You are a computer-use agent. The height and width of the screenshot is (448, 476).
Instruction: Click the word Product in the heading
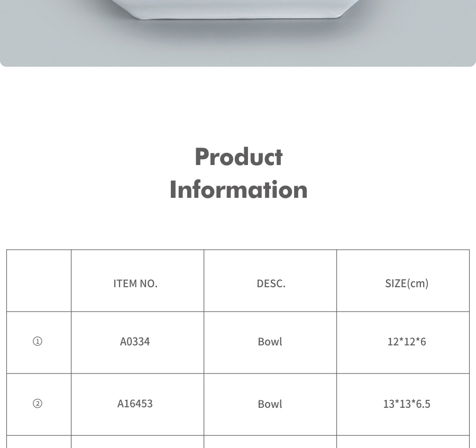(239, 157)
